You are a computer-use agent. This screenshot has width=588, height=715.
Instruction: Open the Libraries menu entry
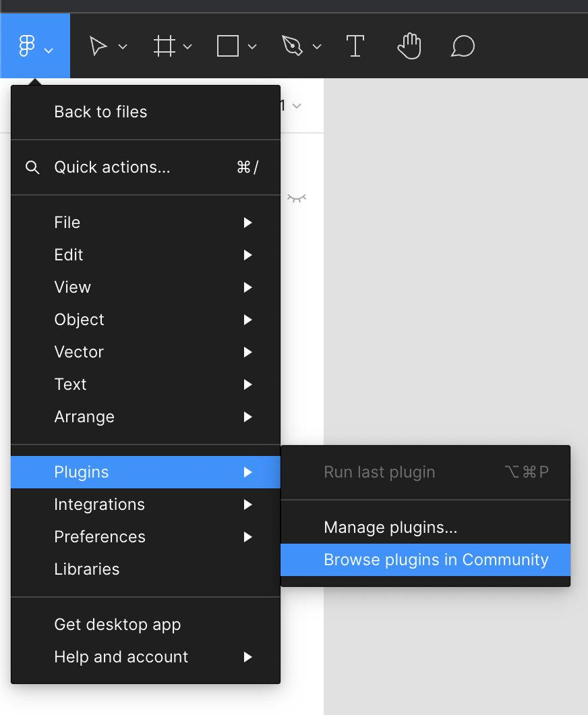[87, 569]
